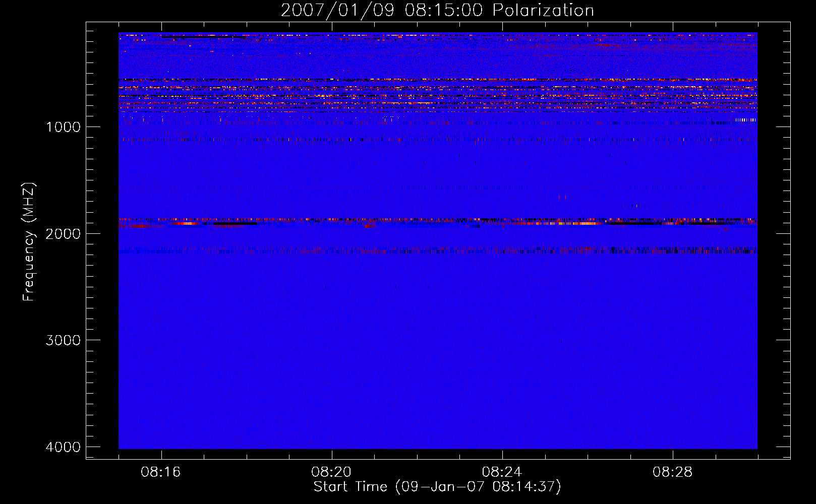
Task: Click the 08:28 time tick label
Action: (672, 472)
